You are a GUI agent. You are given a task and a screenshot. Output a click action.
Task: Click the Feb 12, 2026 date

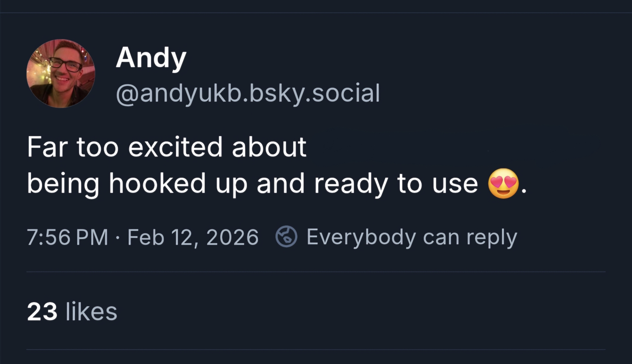coord(193,237)
